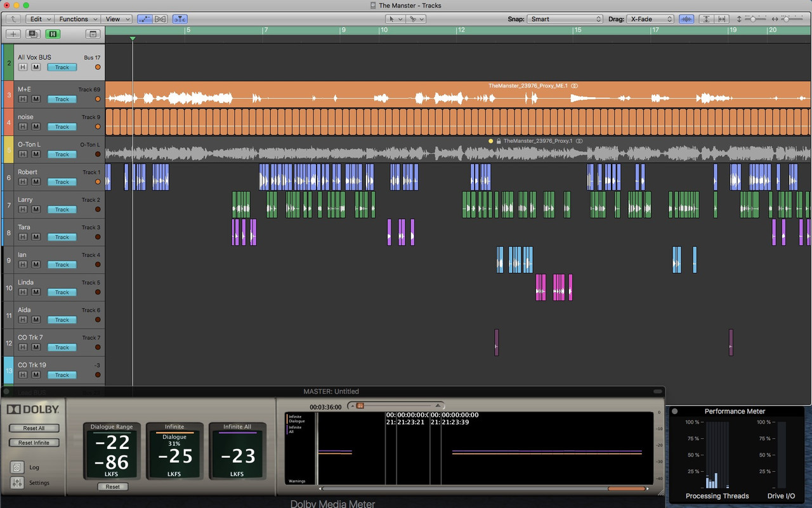The width and height of the screenshot is (812, 508).
Task: Open the Functions menu
Action: click(x=77, y=19)
